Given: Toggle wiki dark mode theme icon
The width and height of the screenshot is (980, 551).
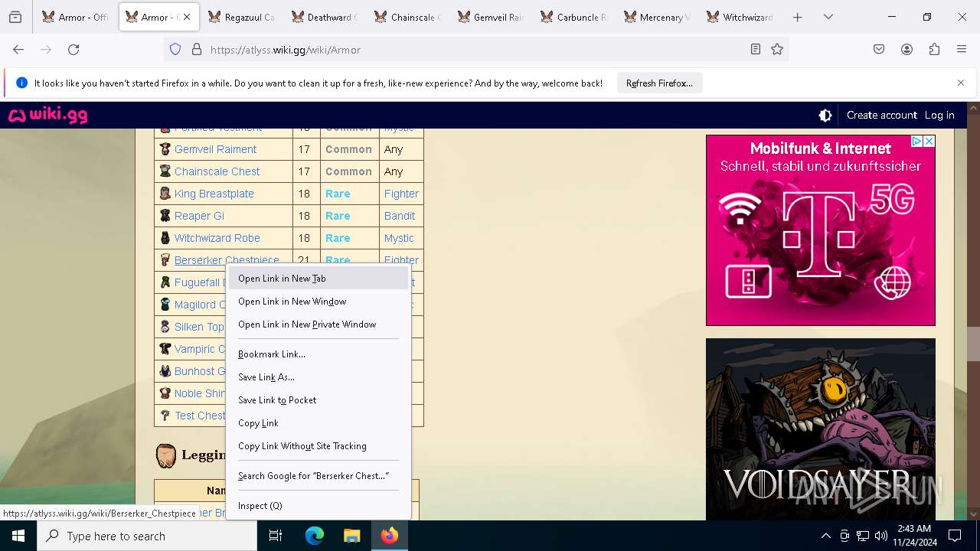Looking at the screenshot, I should click(x=825, y=116).
